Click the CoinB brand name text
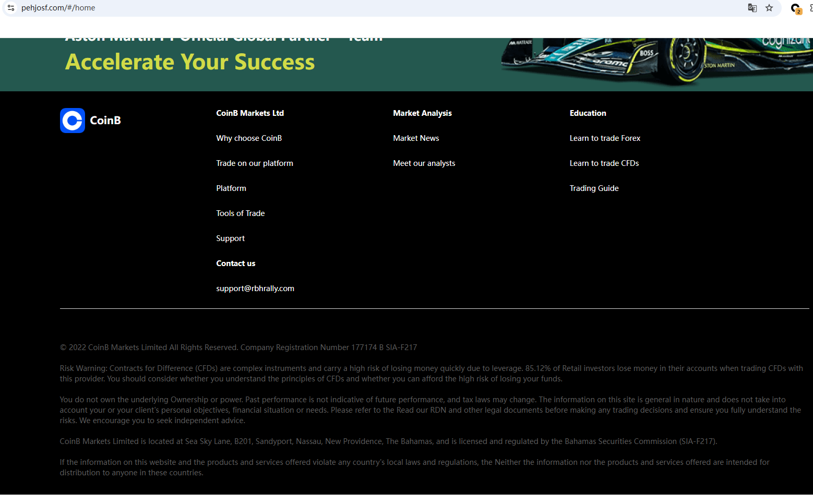Image resolution: width=813 pixels, height=504 pixels. (105, 121)
